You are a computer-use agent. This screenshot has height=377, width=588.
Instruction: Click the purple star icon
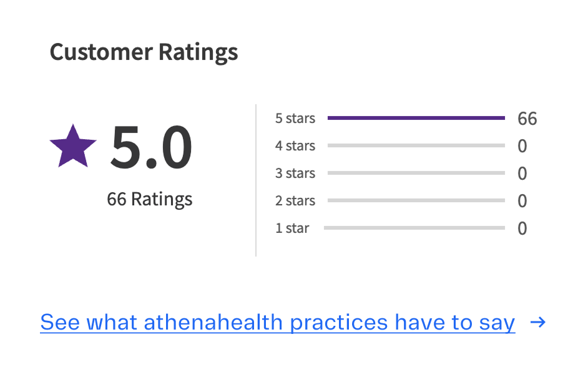click(x=74, y=145)
